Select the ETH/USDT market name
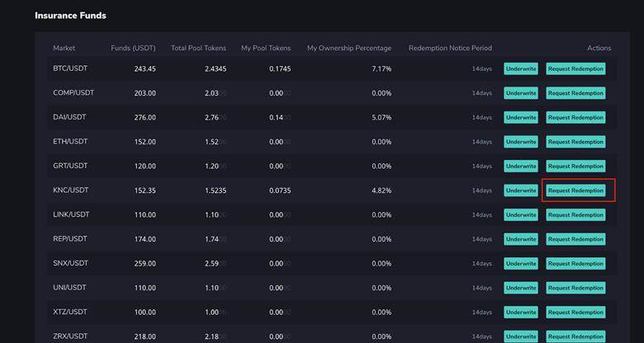 pyautogui.click(x=70, y=142)
